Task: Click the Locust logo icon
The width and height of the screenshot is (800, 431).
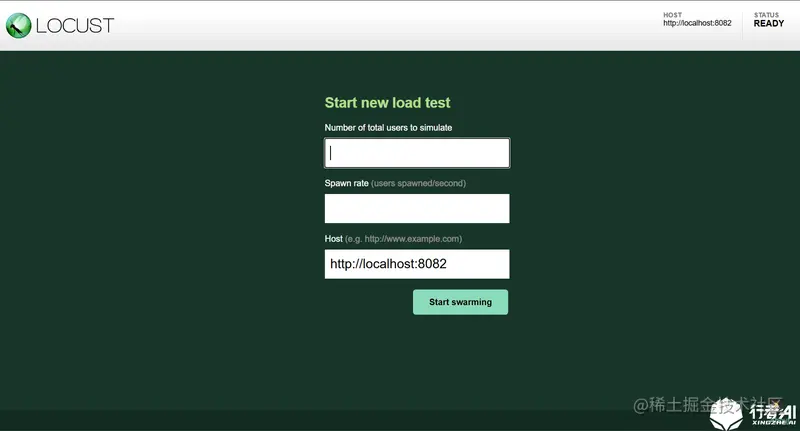Action: point(18,26)
